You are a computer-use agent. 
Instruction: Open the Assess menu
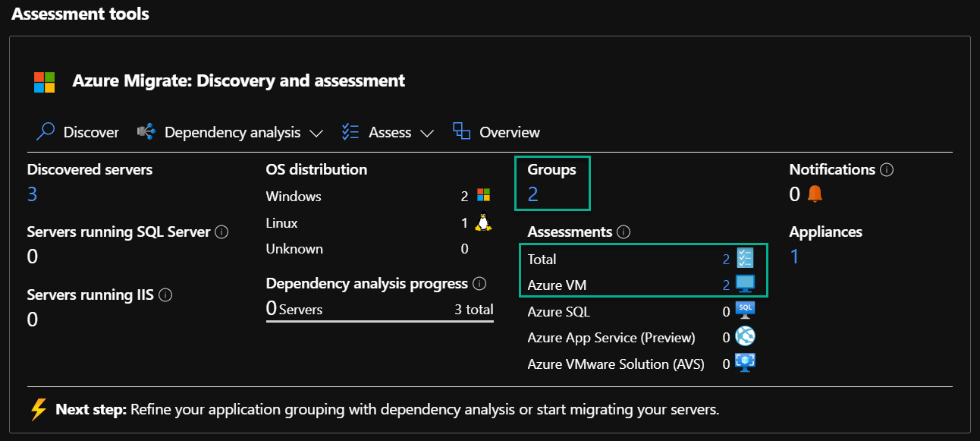(388, 132)
